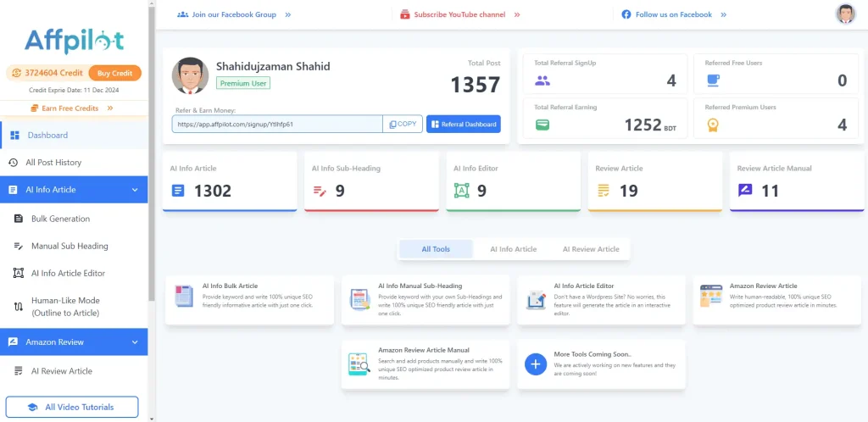The width and height of the screenshot is (868, 422).
Task: Click the Earn Free Credits link
Action: [x=70, y=108]
